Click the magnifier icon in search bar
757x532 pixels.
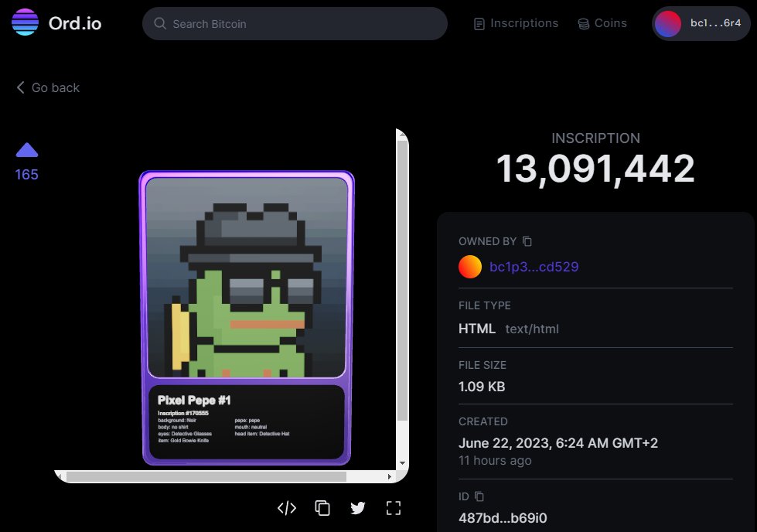[160, 24]
